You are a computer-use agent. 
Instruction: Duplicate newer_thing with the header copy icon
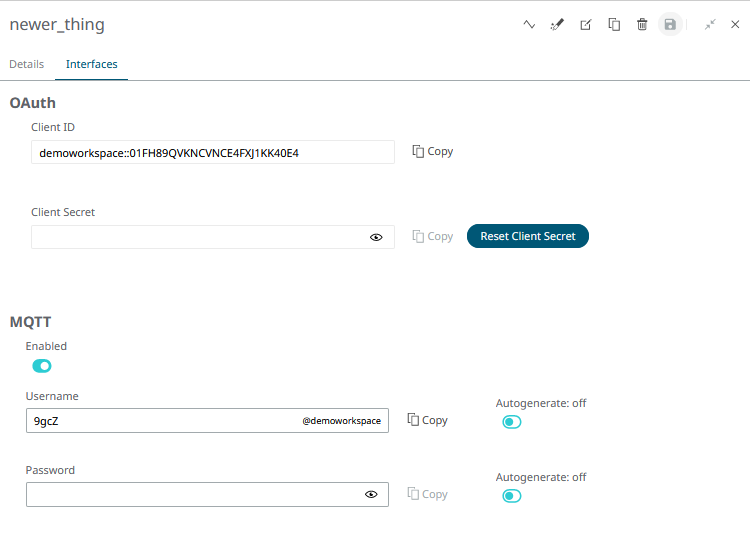click(x=614, y=24)
